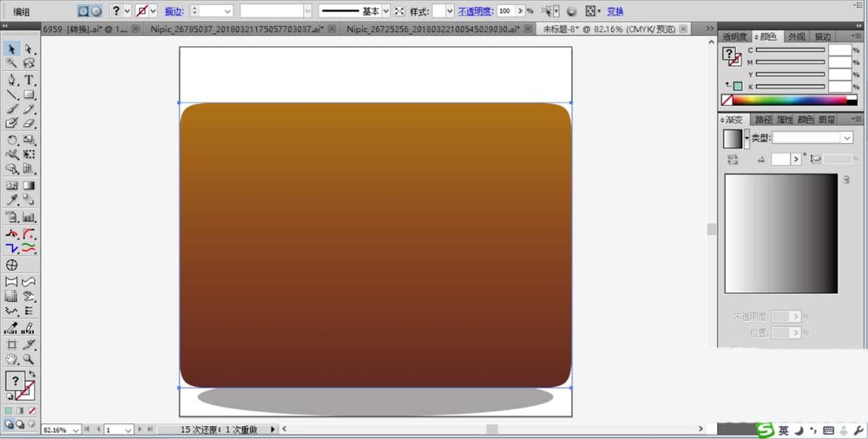Pick a color from the spectrum bar
868x439 pixels.
pos(789,100)
